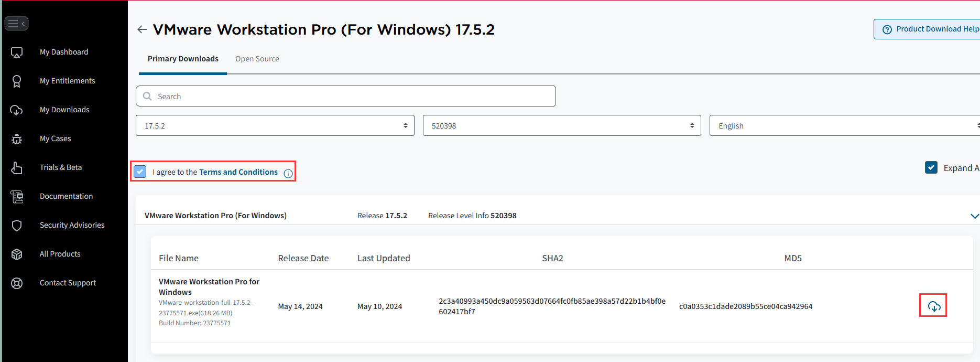
Task: Open the Terms and Conditions link
Action: pos(238,172)
